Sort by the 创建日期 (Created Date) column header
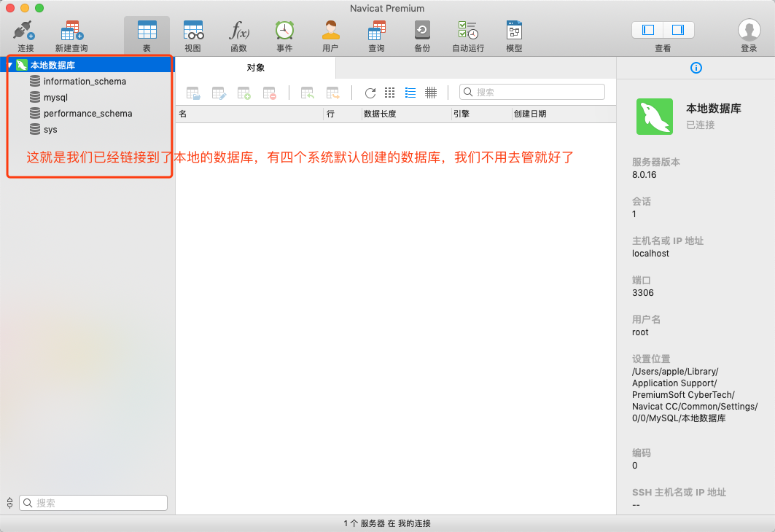The width and height of the screenshot is (775, 532). click(x=564, y=114)
